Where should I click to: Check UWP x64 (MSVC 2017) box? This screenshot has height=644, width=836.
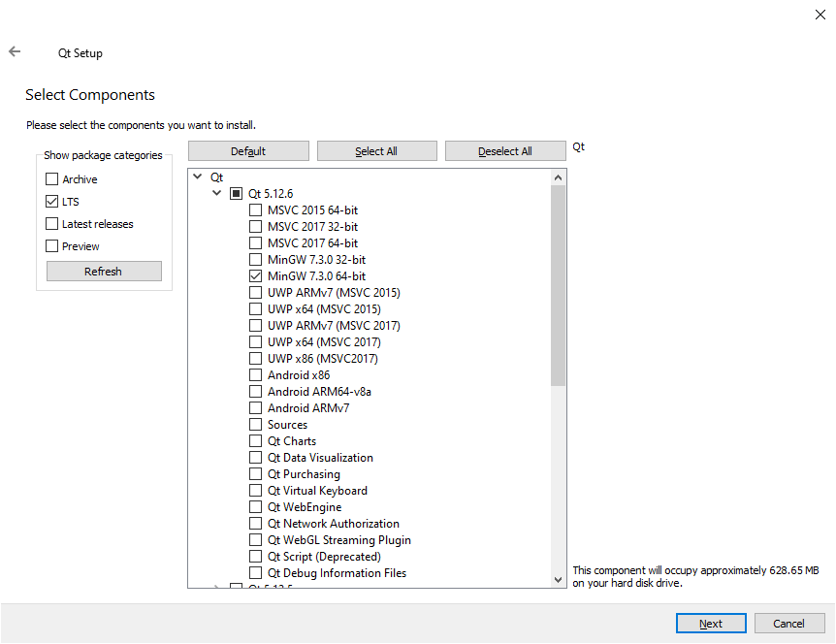point(256,342)
